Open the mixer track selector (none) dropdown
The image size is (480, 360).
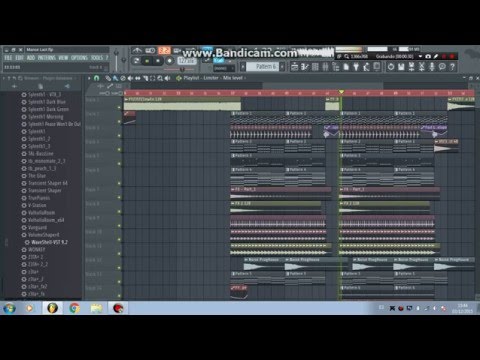point(224,68)
